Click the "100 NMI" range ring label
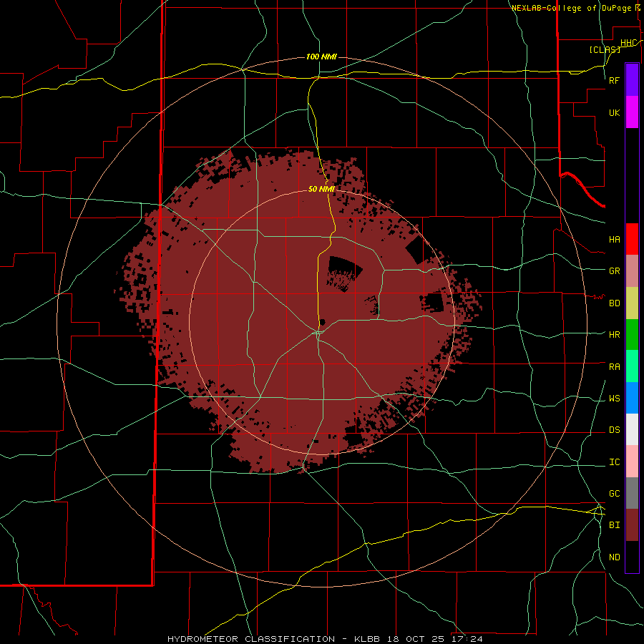Screen dimensions: 644x644 coord(321,57)
